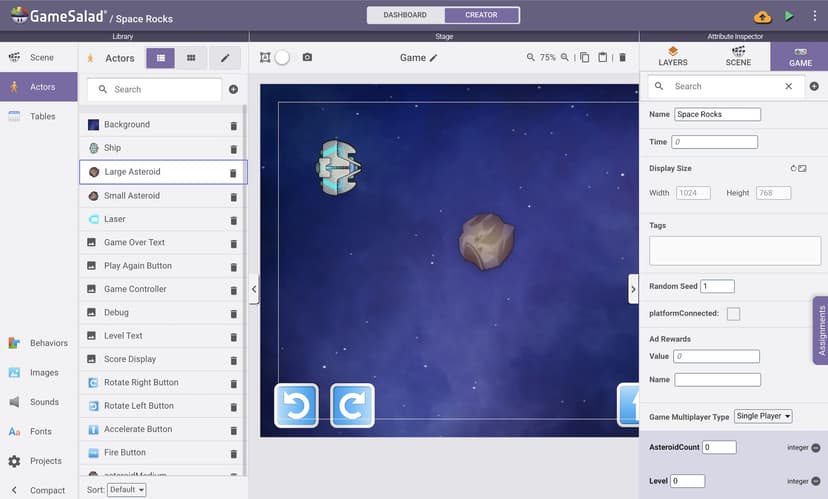Click the asteroid on the stage
This screenshot has height=499, width=828.
486,242
